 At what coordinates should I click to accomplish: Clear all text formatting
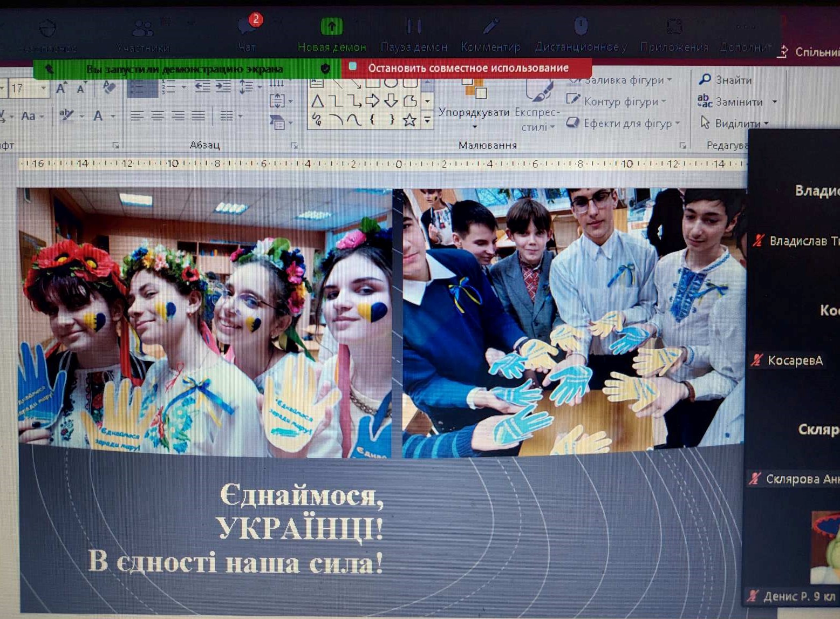pos(109,87)
